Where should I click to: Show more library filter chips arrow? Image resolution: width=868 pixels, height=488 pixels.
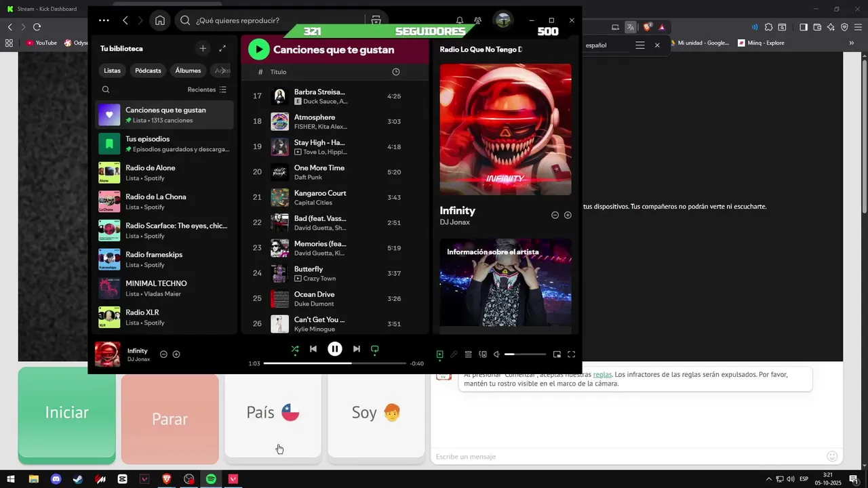[x=224, y=70]
